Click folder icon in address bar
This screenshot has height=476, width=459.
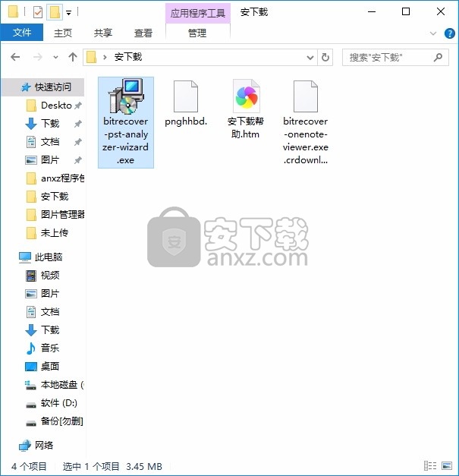pyautogui.click(x=91, y=57)
